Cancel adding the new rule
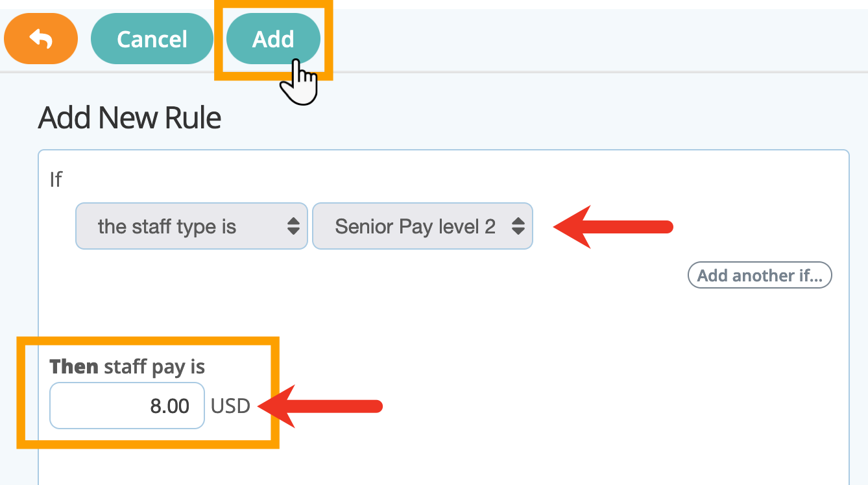This screenshot has height=485, width=868. tap(152, 39)
